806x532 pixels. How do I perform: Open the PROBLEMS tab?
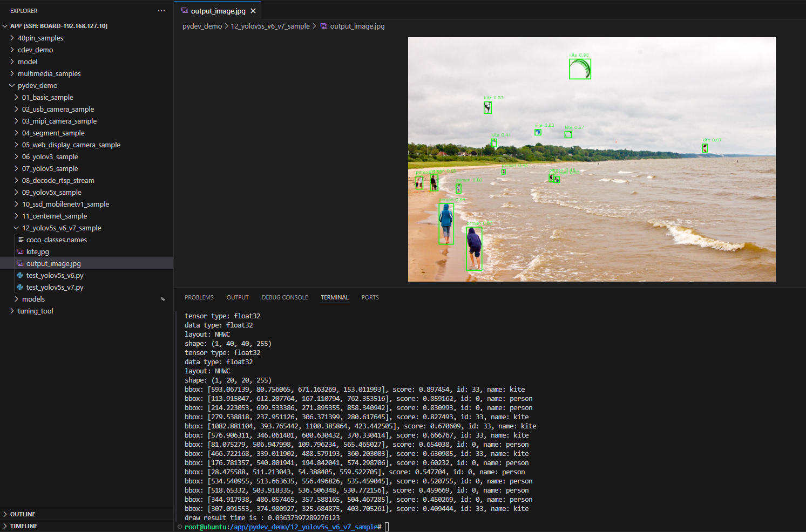click(x=199, y=297)
